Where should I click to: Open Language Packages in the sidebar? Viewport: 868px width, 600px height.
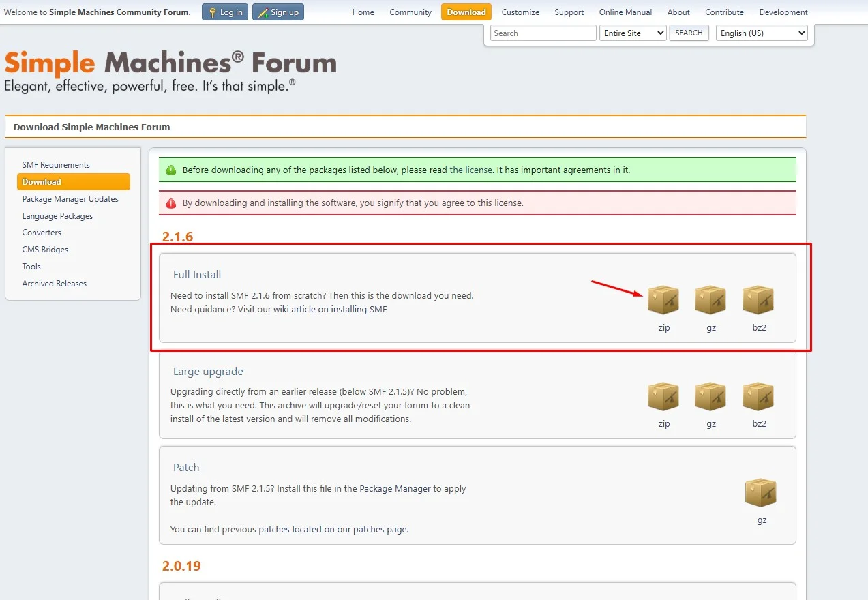tap(57, 216)
